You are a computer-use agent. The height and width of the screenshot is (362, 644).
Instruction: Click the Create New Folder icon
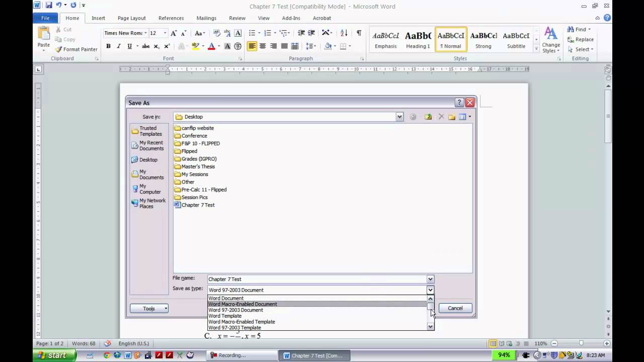pyautogui.click(x=451, y=117)
